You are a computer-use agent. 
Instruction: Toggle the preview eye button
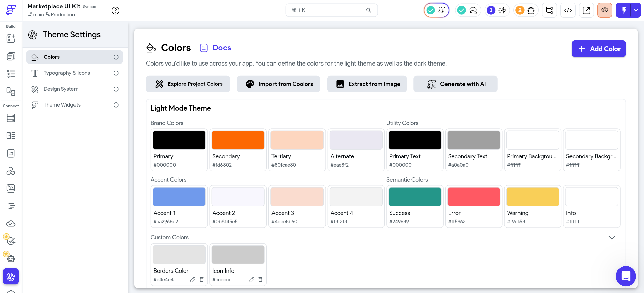[x=605, y=10]
